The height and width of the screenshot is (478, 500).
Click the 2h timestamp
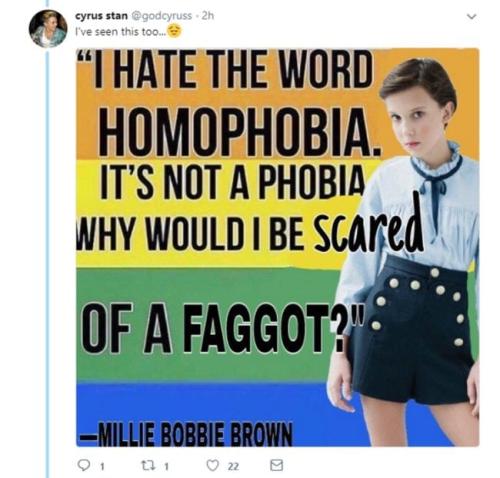pyautogui.click(x=207, y=16)
